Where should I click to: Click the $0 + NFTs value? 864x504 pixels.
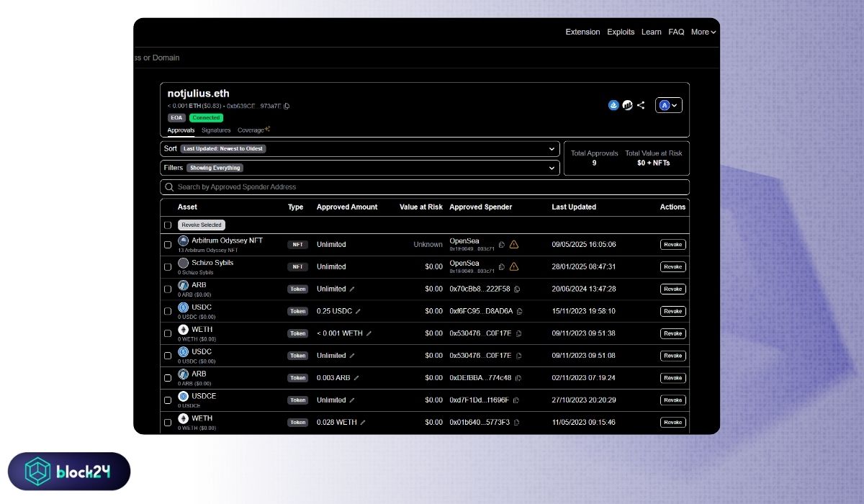coord(654,163)
